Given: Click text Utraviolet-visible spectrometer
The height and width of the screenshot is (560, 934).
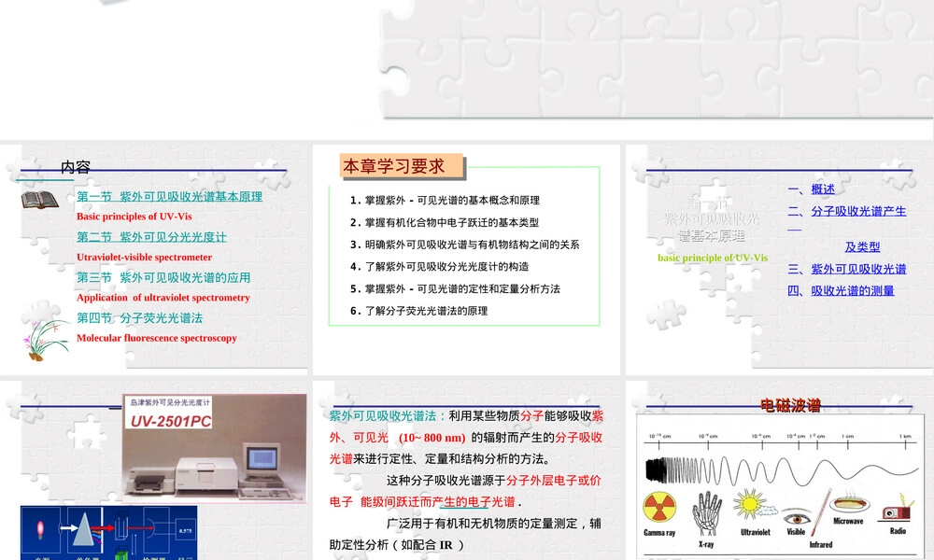Looking at the screenshot, I should pyautogui.click(x=144, y=257).
